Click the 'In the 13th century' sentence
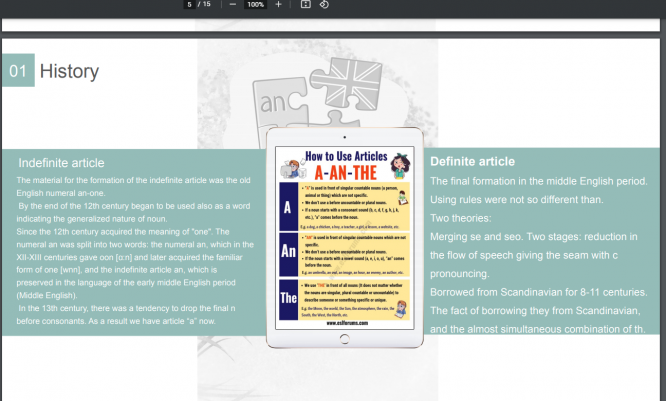Image resolution: width=666 pixels, height=401 pixels. [x=126, y=314]
